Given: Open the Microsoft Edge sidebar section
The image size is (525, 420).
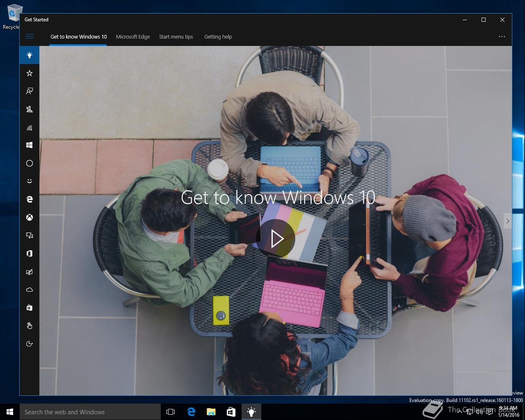Looking at the screenshot, I should pyautogui.click(x=30, y=199).
